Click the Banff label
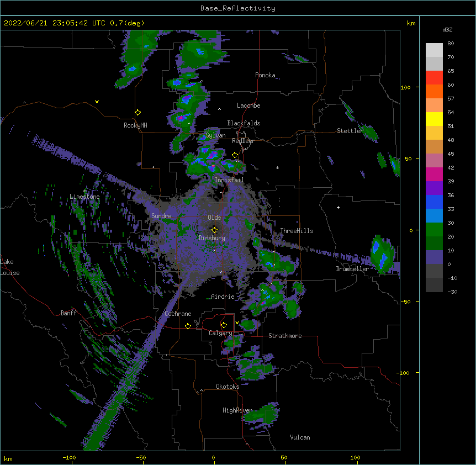The image size is (476, 465). [x=68, y=313]
